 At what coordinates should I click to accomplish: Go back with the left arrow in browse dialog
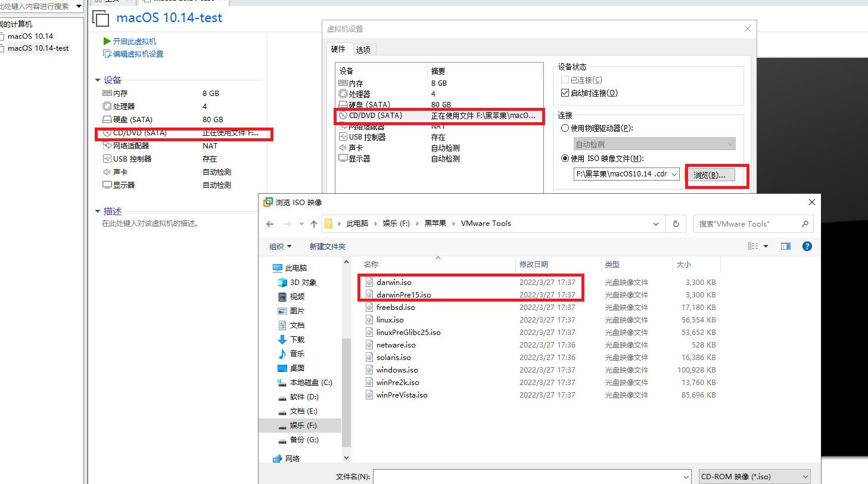(x=270, y=224)
